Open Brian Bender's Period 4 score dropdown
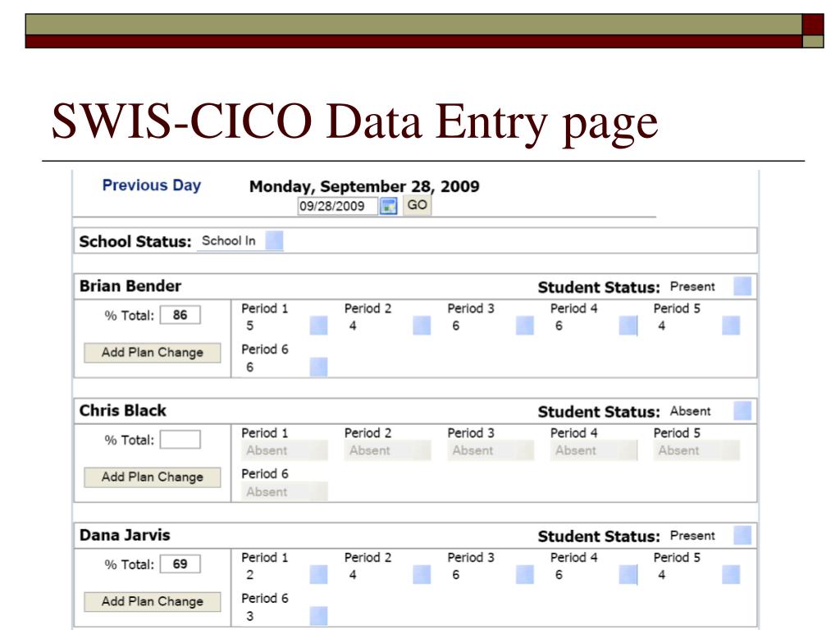Screen dimensions: 840x630 (x=628, y=325)
